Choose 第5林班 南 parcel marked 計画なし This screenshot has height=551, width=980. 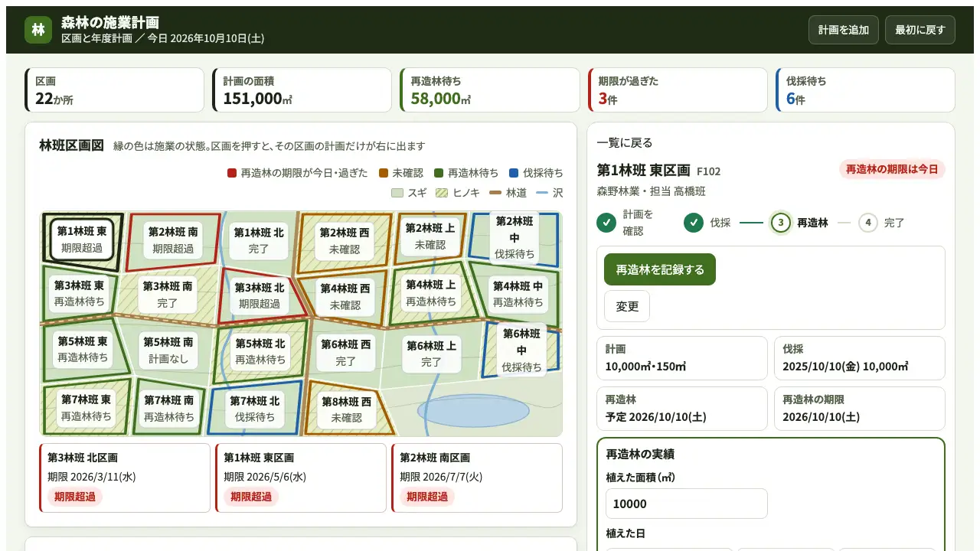tap(168, 350)
